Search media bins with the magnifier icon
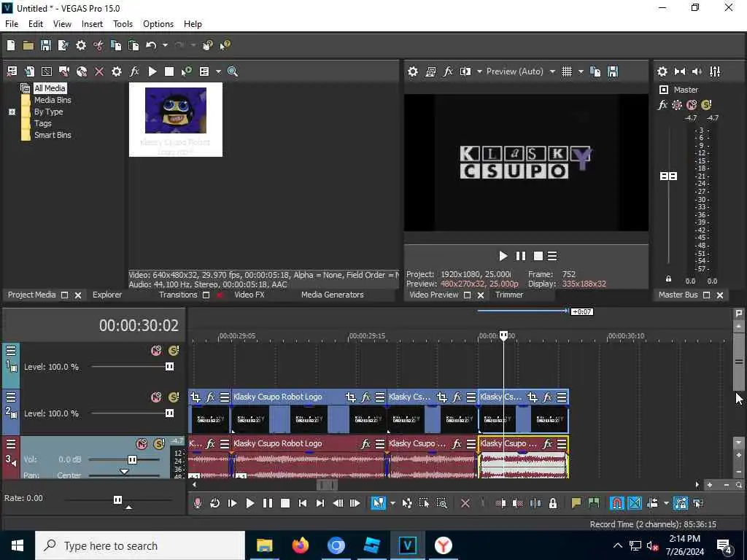747x560 pixels. 233,71
